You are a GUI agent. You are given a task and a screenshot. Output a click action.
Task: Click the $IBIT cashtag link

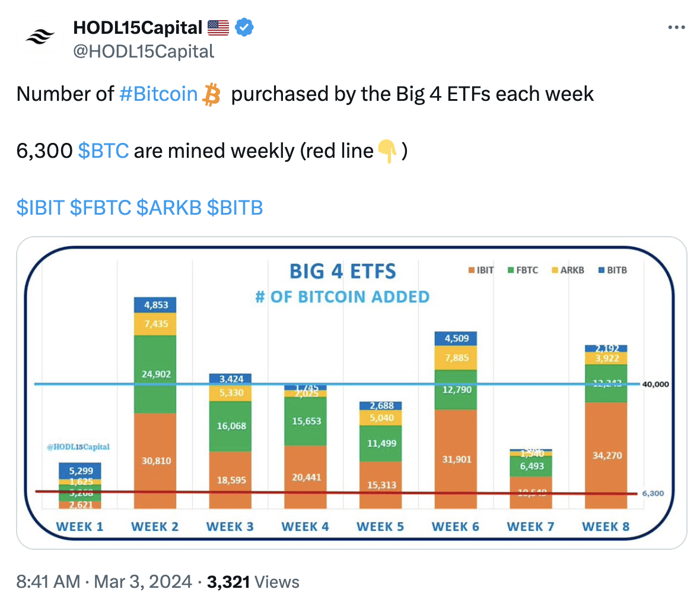coord(42,208)
